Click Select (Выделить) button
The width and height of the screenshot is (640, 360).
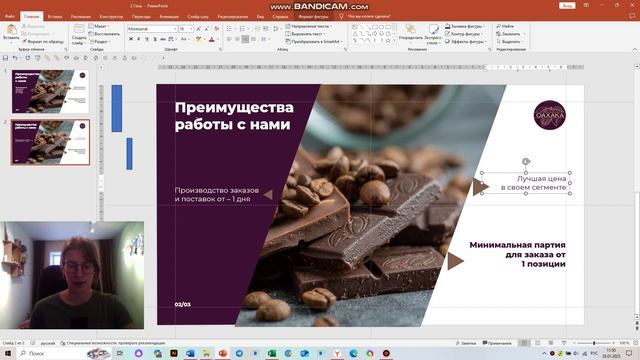509,42
